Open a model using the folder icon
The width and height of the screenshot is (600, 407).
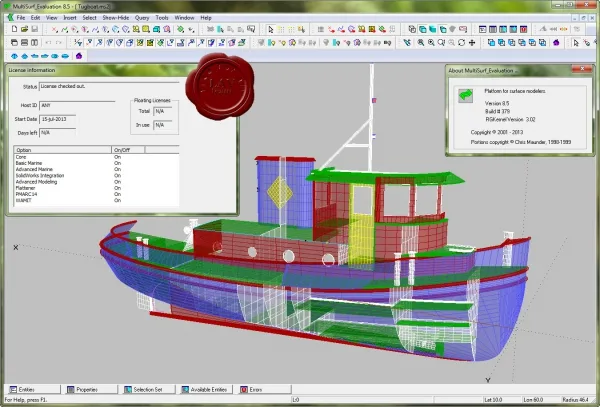point(24,29)
